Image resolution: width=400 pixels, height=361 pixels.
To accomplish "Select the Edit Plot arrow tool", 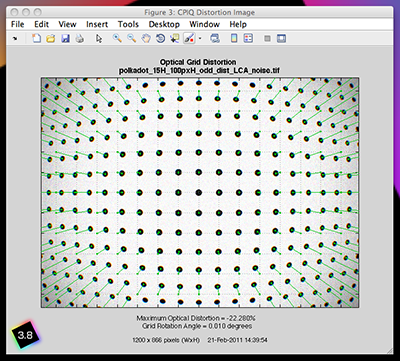I will click(99, 39).
